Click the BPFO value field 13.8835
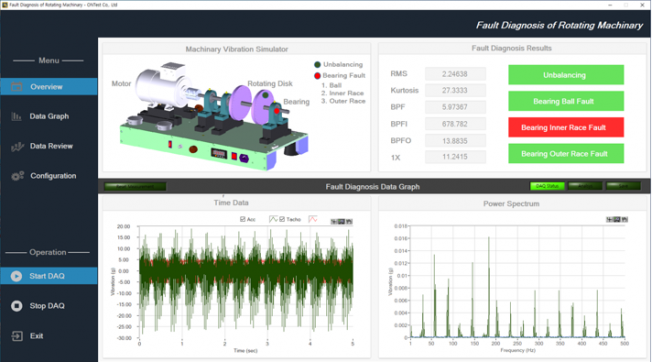 point(455,141)
